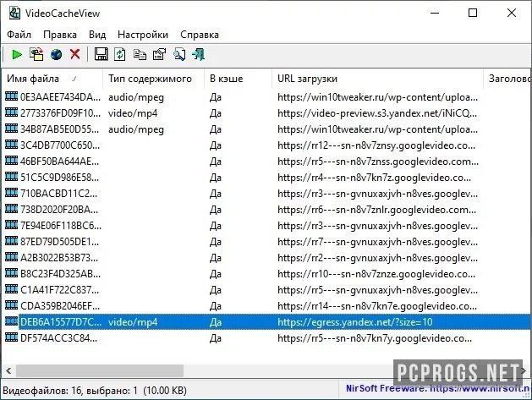Open download URL in browser globe icon
Image resolution: width=532 pixels, height=400 pixels.
tap(56, 54)
